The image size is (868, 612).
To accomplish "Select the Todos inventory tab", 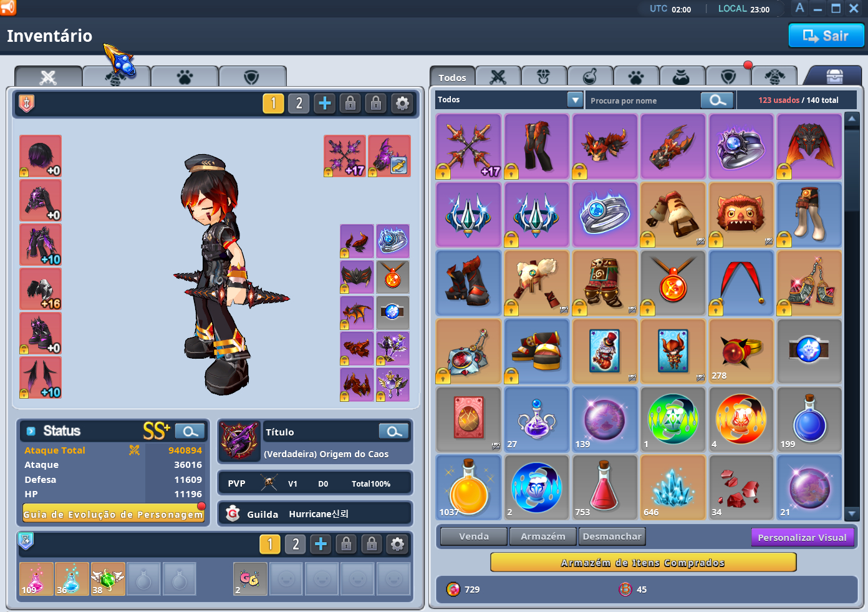I will coord(452,77).
